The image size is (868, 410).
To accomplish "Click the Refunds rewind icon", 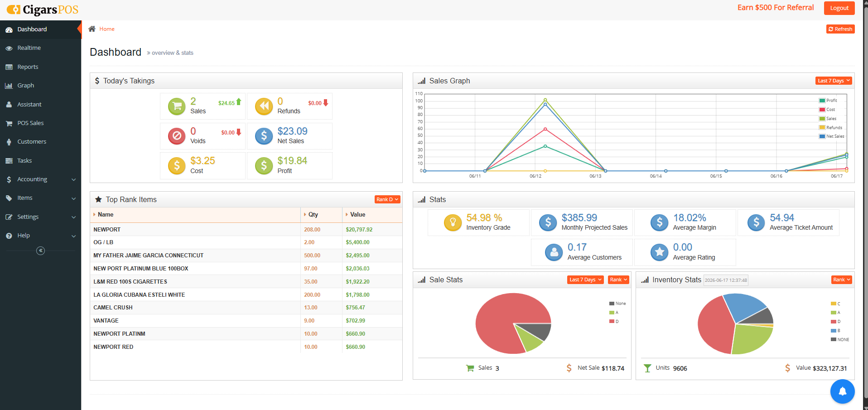I will (264, 106).
